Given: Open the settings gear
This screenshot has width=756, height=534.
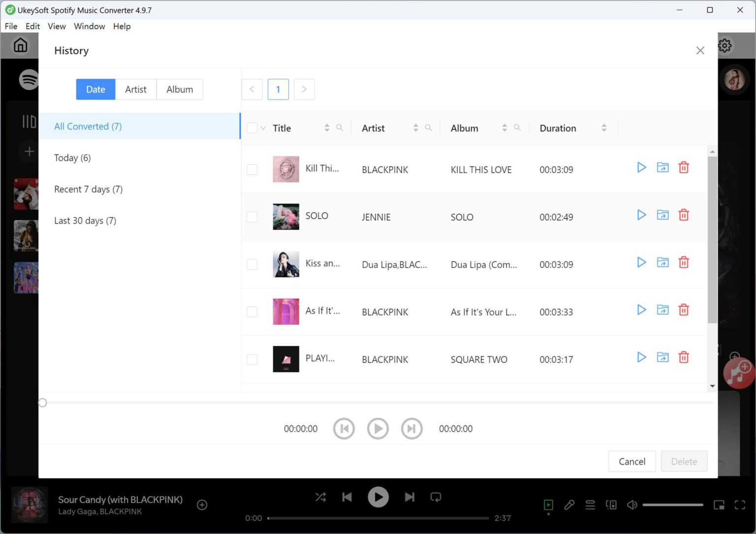Looking at the screenshot, I should coord(724,45).
